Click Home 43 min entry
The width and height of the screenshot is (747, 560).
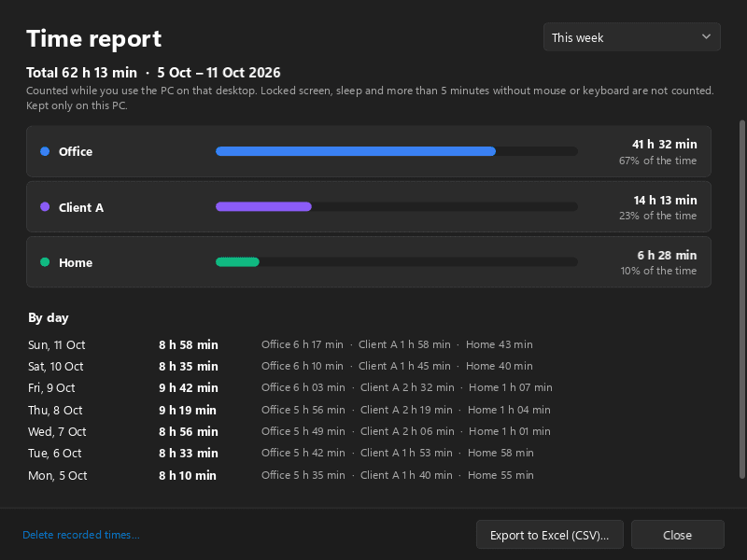tap(500, 344)
